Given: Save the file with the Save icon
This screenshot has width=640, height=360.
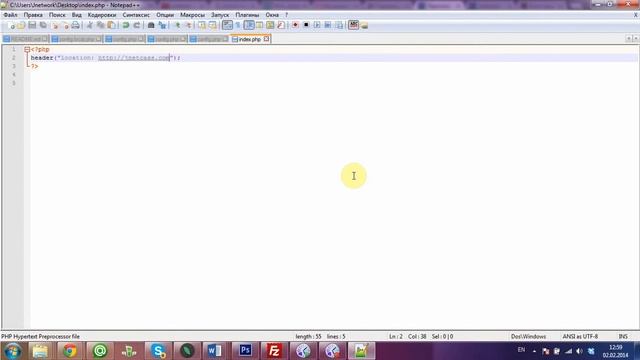Looking at the screenshot, I should (x=32, y=25).
